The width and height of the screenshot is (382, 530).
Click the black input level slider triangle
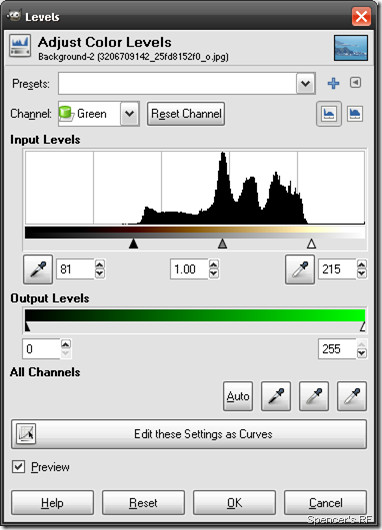[x=134, y=243]
